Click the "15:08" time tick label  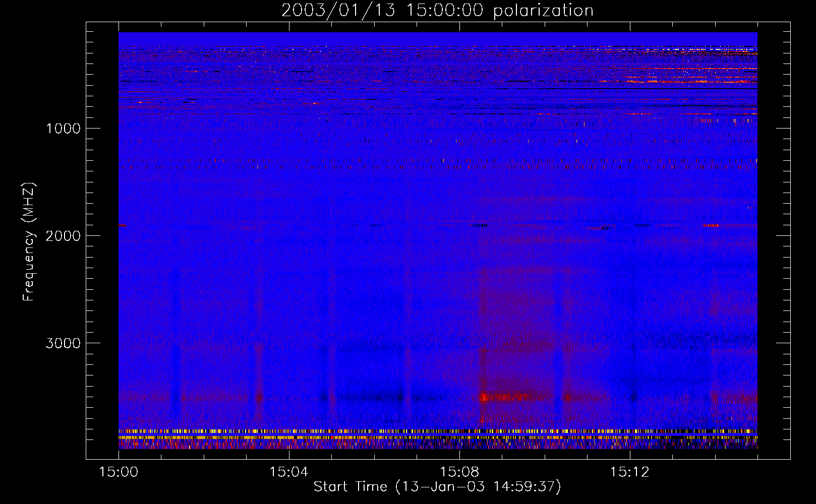459,472
